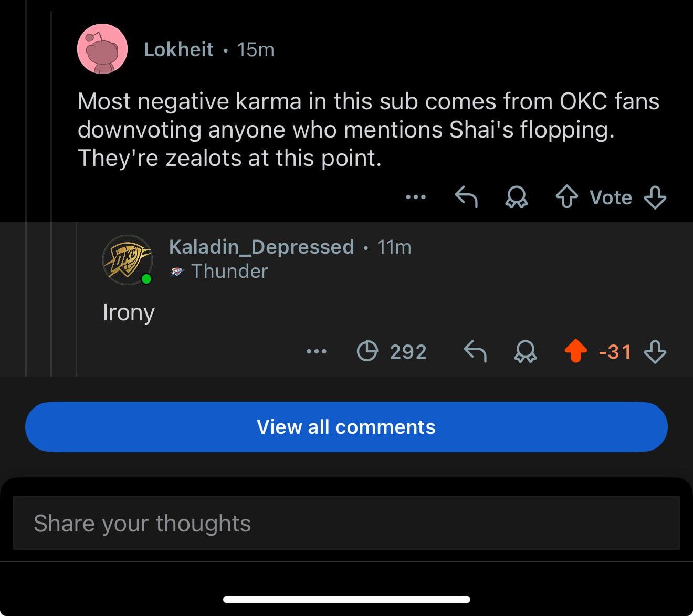
Task: Give an award to Lokheit's comment
Action: (517, 197)
